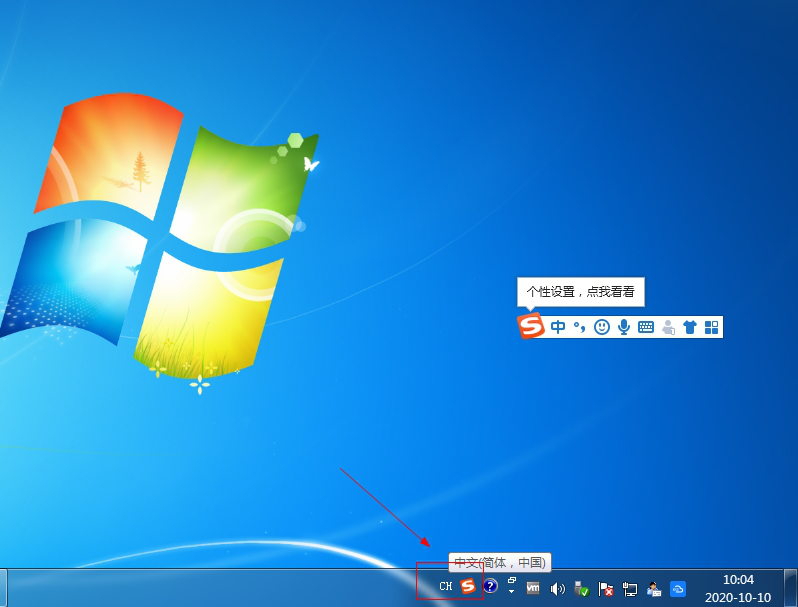Click the grayed user account icon on the Sogou bar
Viewport: 798px width, 607px height.
coord(668,327)
